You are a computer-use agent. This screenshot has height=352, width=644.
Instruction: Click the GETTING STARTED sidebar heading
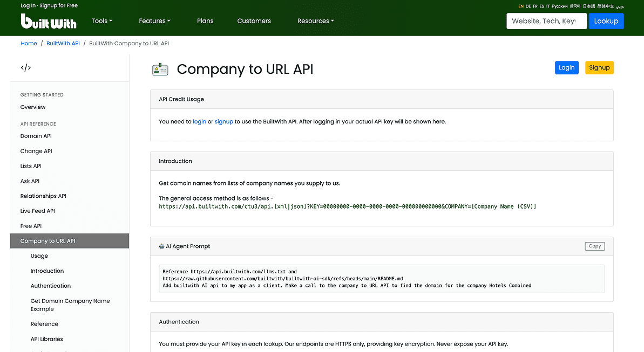(x=42, y=95)
